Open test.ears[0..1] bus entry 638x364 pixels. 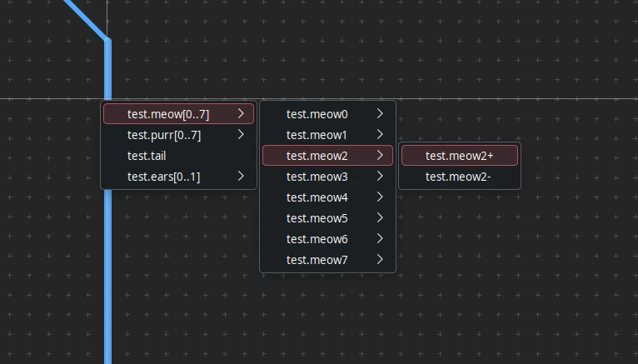[x=163, y=177]
